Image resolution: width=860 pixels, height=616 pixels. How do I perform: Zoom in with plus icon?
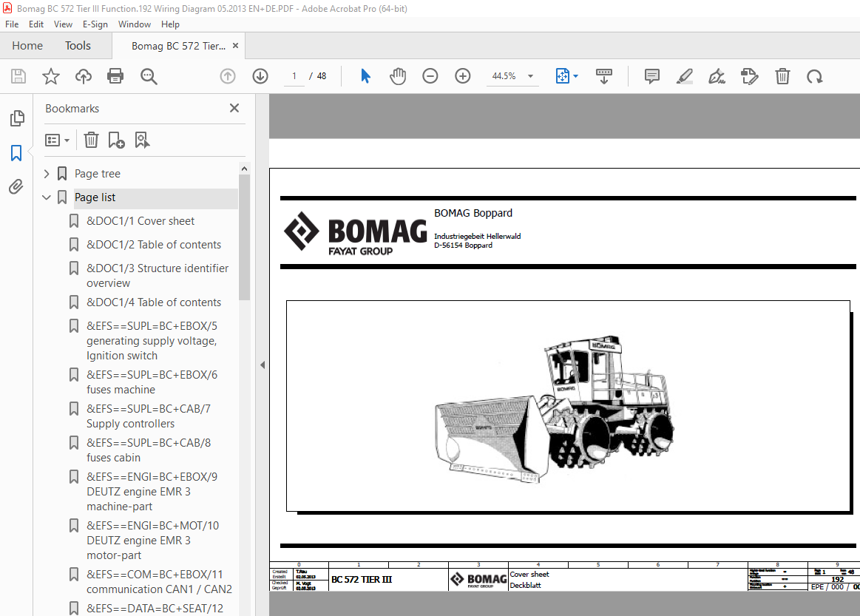pos(463,76)
